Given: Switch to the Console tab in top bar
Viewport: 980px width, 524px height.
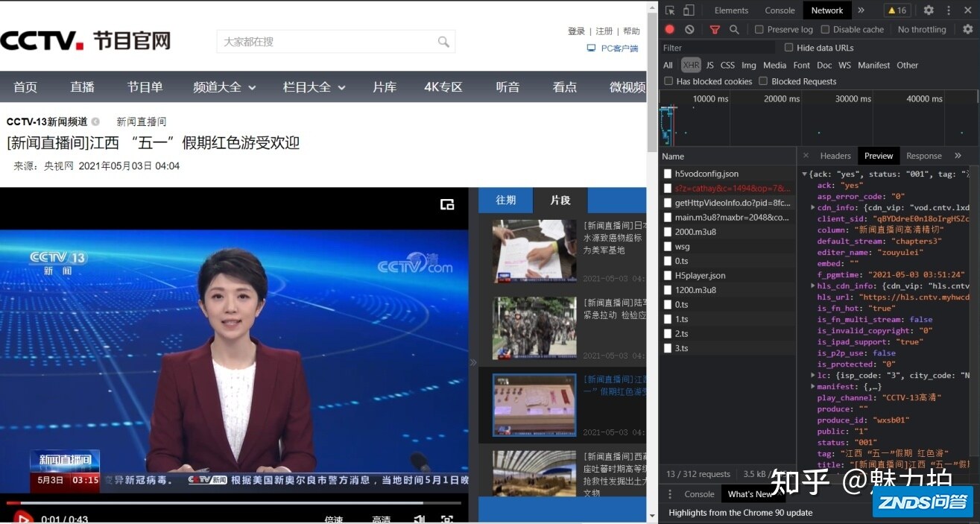Looking at the screenshot, I should [780, 10].
